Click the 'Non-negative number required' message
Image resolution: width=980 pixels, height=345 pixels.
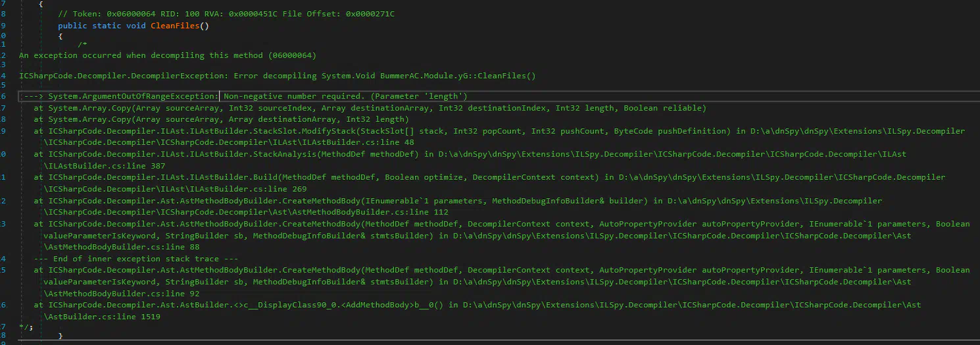tap(345, 96)
